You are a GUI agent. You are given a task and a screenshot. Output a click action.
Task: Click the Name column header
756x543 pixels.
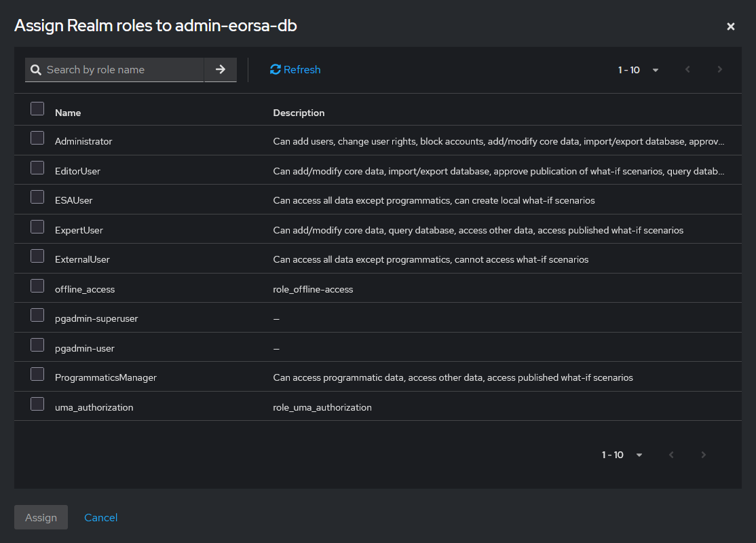click(68, 113)
